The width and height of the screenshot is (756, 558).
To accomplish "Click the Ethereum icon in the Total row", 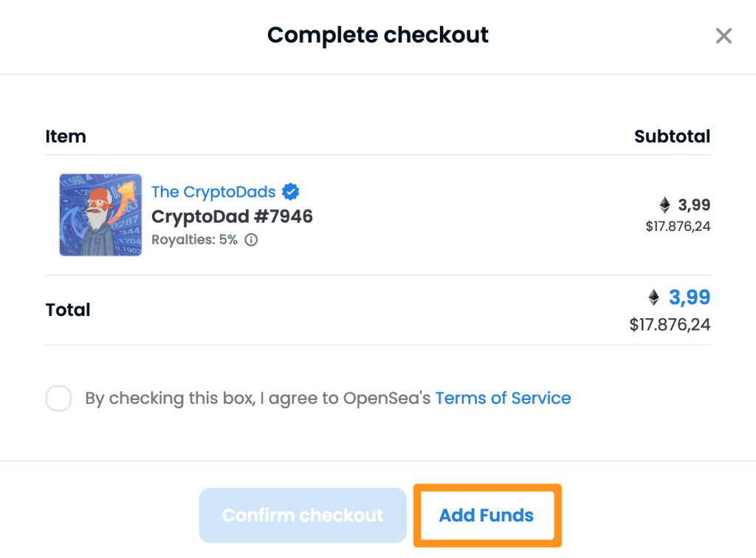I will tap(653, 297).
